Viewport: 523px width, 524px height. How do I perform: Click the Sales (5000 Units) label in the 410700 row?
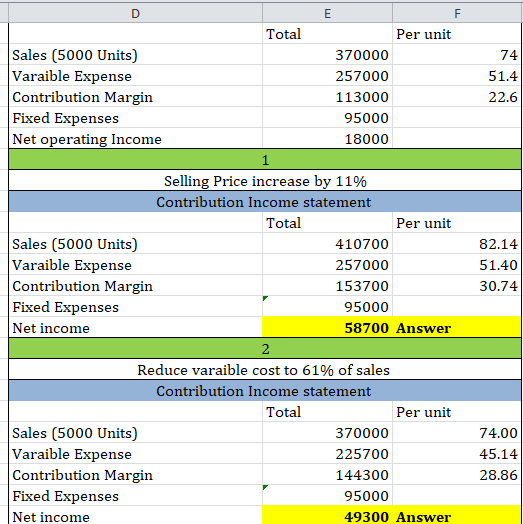click(x=75, y=244)
